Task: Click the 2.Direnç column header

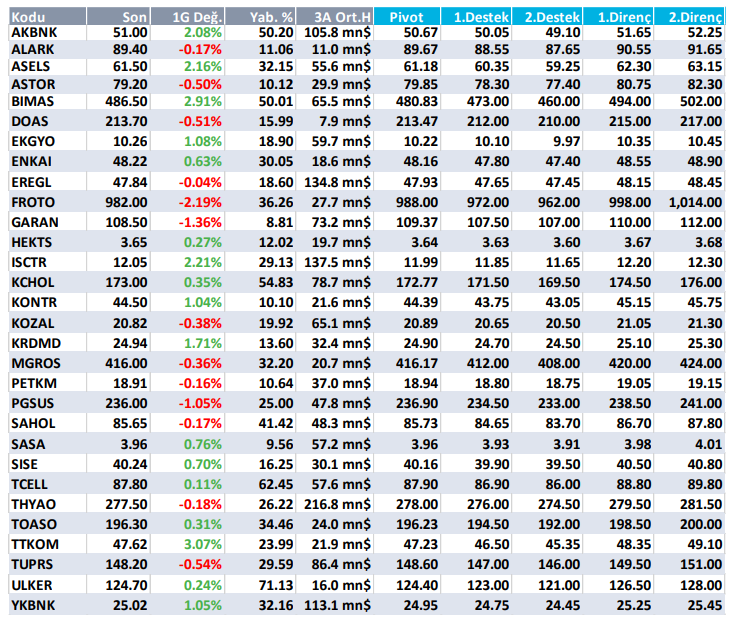Action: 696,17
